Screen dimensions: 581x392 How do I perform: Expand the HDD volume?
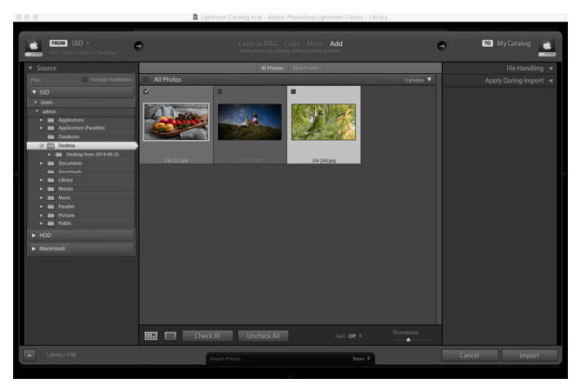click(x=34, y=235)
